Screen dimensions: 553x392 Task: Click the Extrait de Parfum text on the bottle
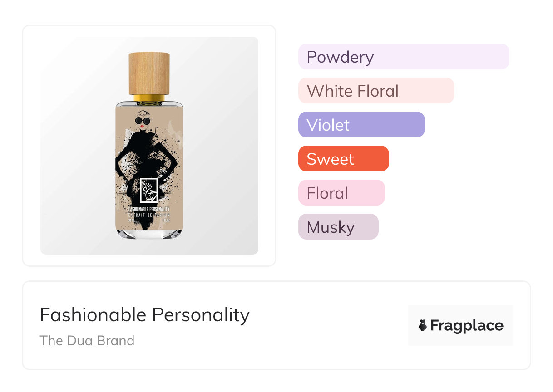click(149, 215)
